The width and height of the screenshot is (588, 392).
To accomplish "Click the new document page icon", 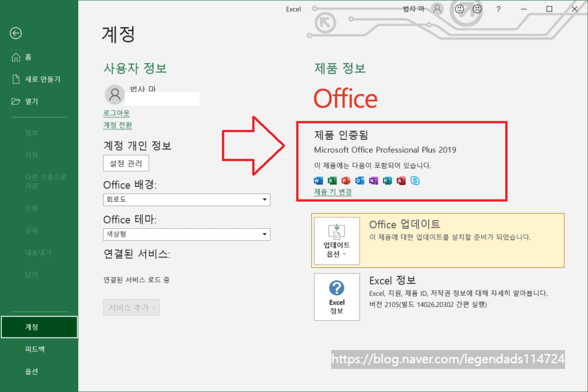I will click(16, 79).
